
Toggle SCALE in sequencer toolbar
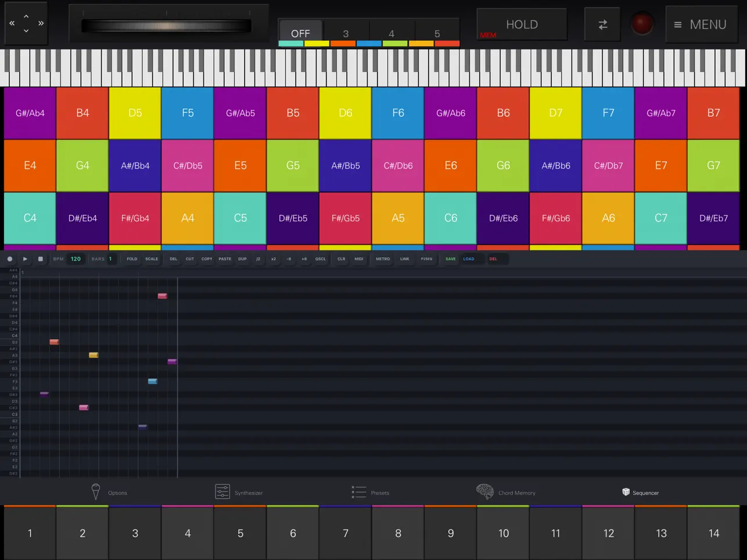(152, 259)
